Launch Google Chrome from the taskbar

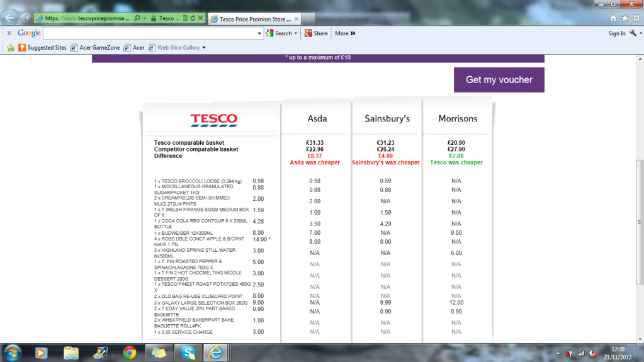click(130, 352)
